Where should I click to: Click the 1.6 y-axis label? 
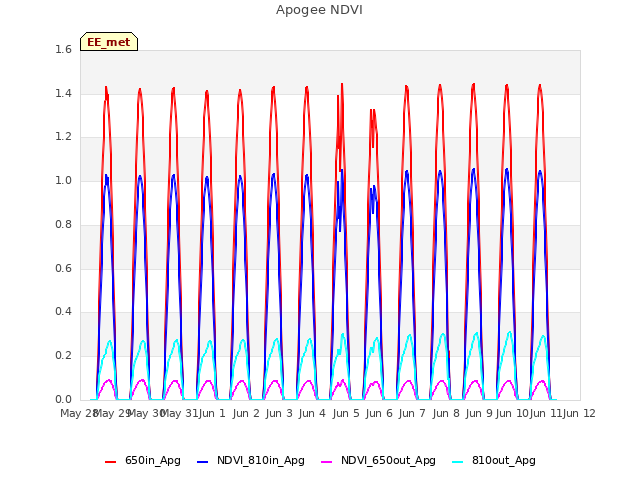click(x=63, y=49)
